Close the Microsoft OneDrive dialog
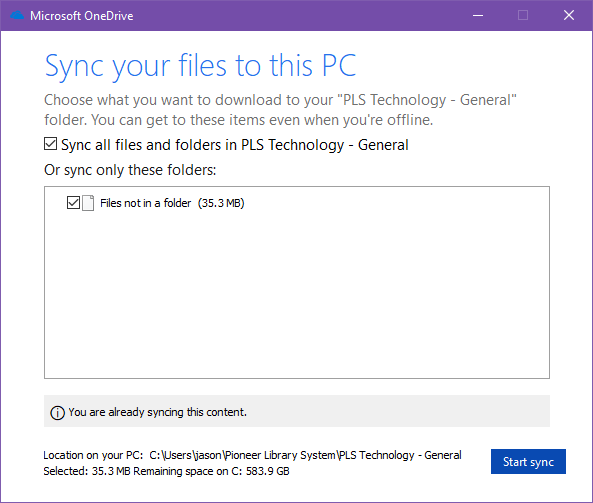The image size is (593, 503). [569, 16]
